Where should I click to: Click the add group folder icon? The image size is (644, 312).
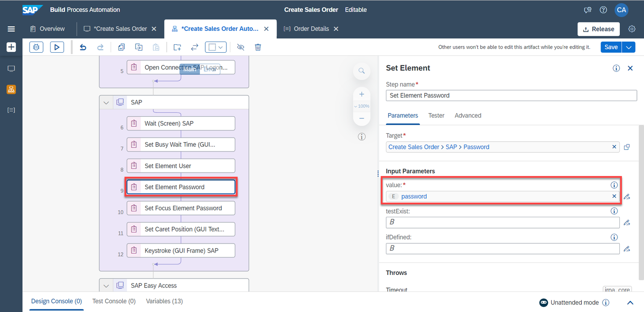[178, 47]
